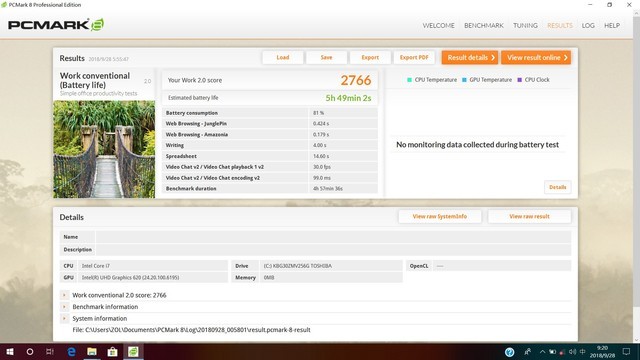
Task: Click the Export button
Action: [370, 58]
